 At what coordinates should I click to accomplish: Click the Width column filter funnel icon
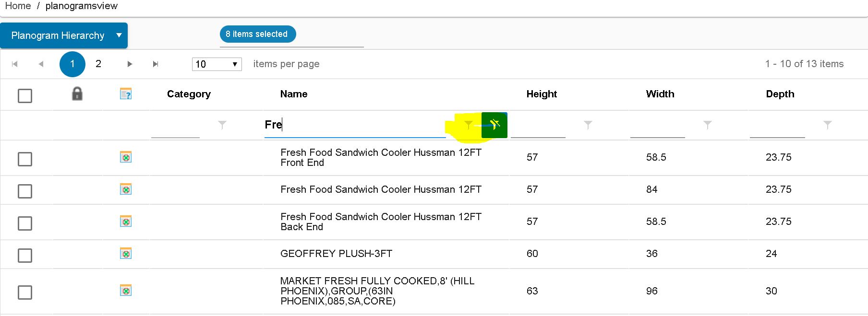708,125
